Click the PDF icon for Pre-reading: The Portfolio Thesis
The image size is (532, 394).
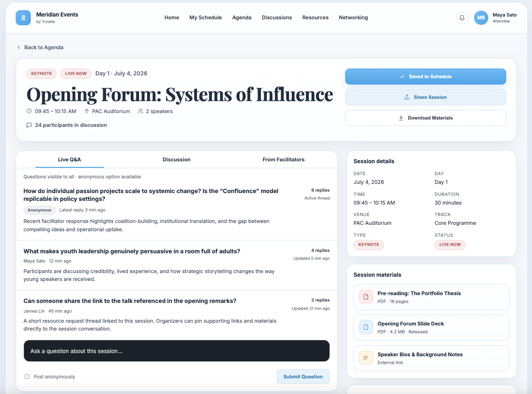365,297
